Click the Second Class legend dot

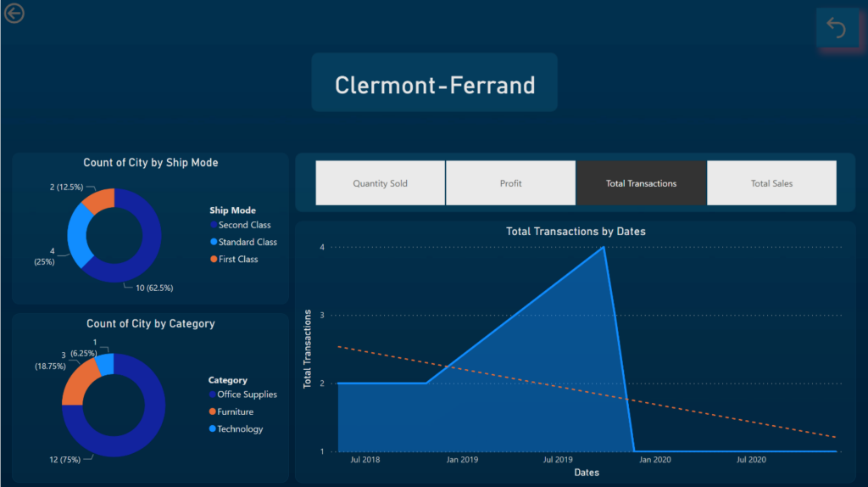pos(214,225)
